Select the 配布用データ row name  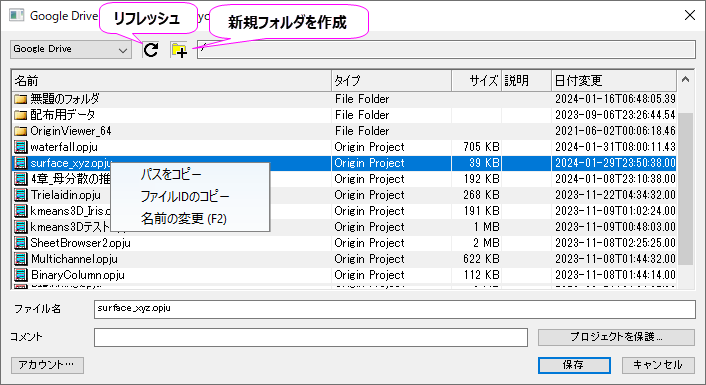tap(63, 115)
